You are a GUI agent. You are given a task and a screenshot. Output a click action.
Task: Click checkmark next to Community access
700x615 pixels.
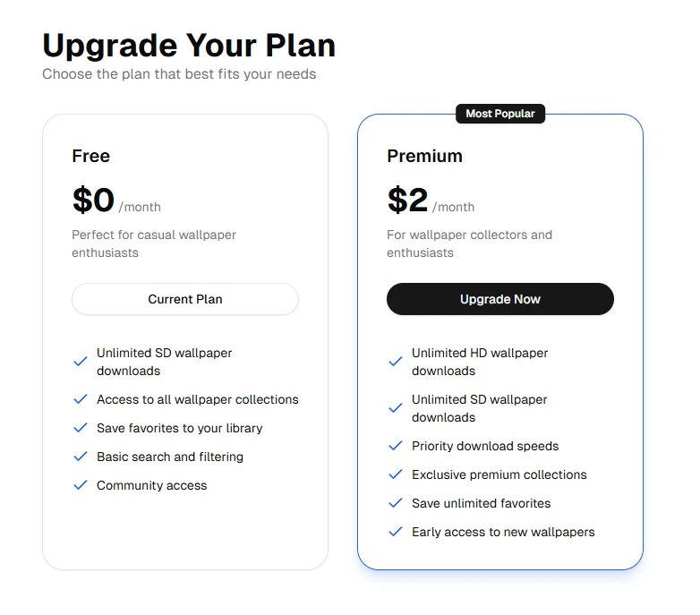(80, 485)
